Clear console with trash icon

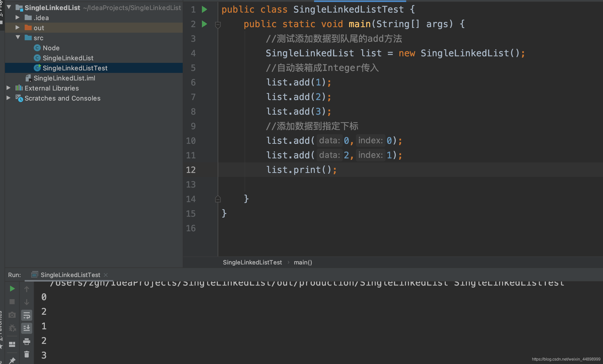click(x=27, y=354)
